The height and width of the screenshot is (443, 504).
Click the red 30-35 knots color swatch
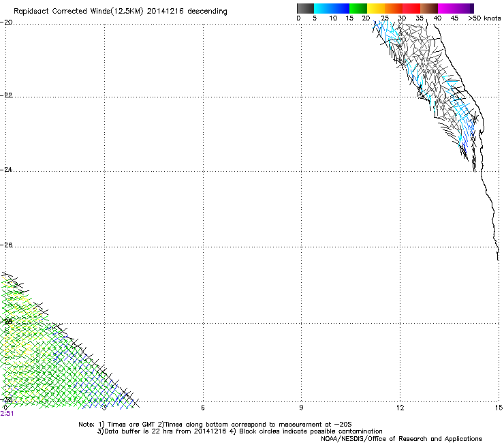(411, 8)
